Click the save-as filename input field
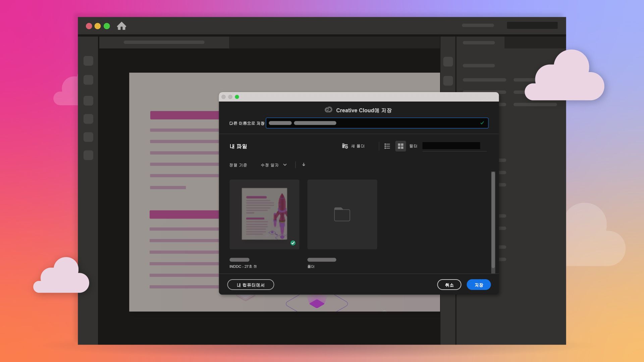Image resolution: width=644 pixels, height=362 pixels. [x=372, y=123]
